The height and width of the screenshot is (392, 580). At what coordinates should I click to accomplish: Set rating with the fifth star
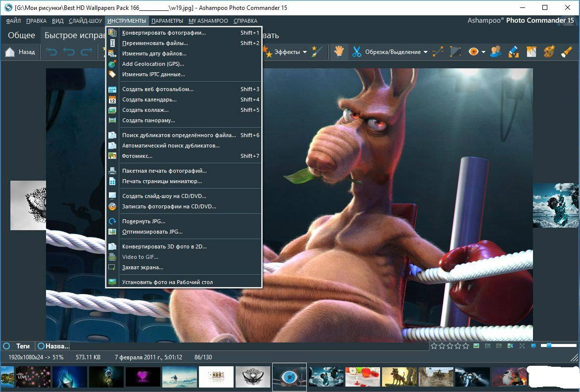(466, 346)
